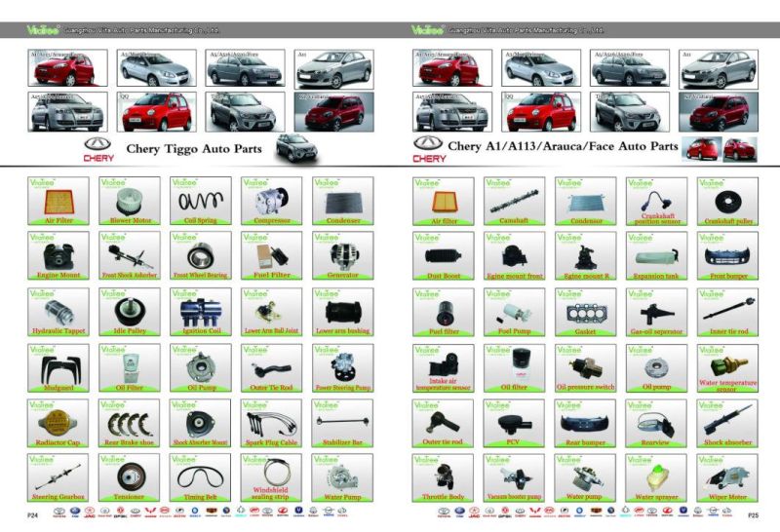Click the Idle Pulley part card
This screenshot has width=780, height=532.
click(130, 312)
